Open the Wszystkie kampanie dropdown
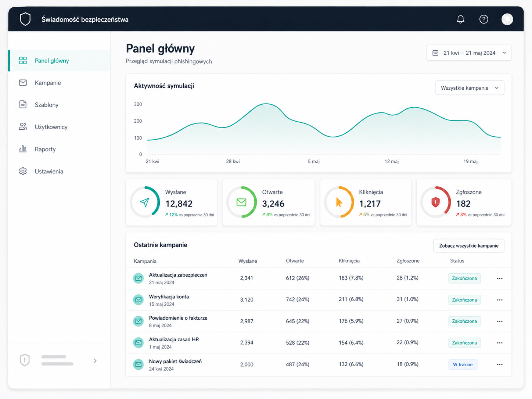Screen dimensions: 532x399 pos(470,88)
